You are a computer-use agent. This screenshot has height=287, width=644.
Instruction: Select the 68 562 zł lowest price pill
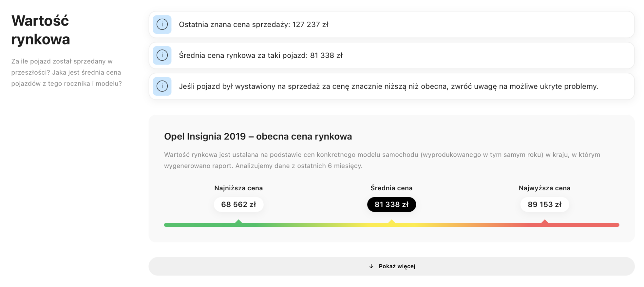[238, 205]
